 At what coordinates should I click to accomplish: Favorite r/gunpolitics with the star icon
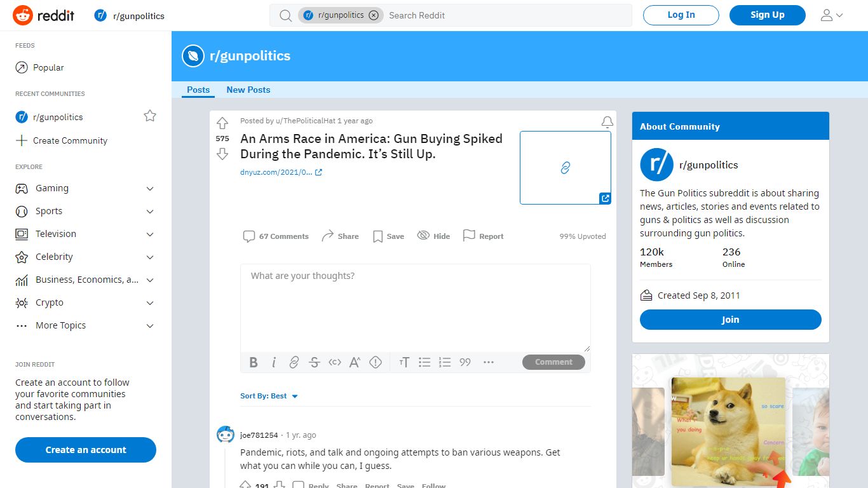150,116
